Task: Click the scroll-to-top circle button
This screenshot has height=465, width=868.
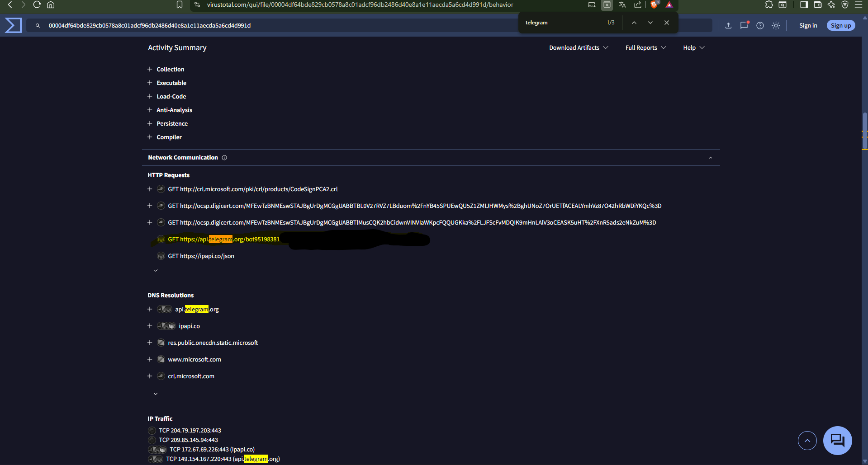Action: coord(807,441)
